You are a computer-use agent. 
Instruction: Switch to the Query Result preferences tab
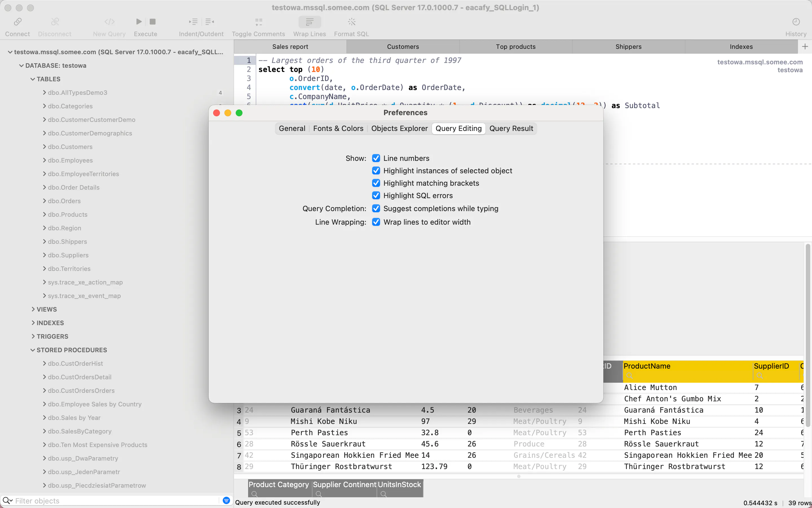[511, 129]
